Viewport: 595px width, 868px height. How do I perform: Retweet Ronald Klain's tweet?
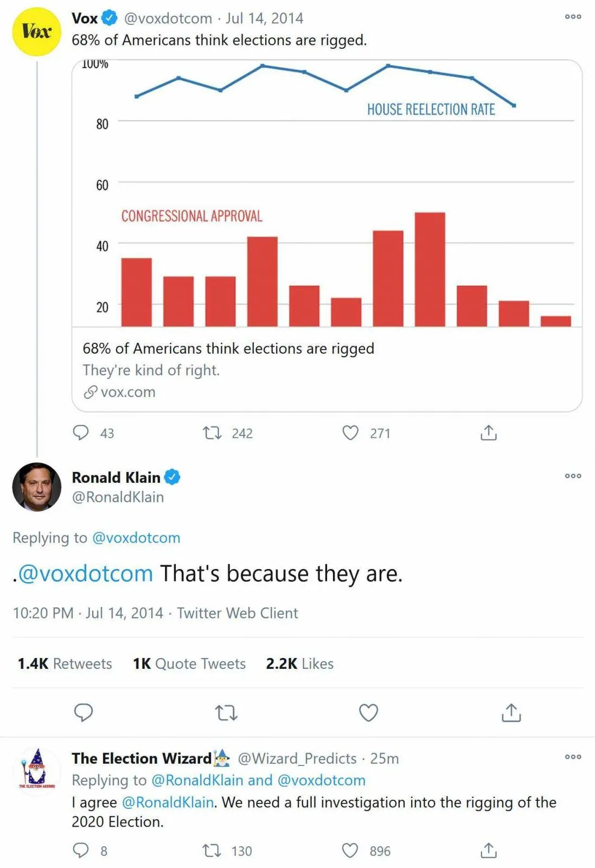(226, 712)
